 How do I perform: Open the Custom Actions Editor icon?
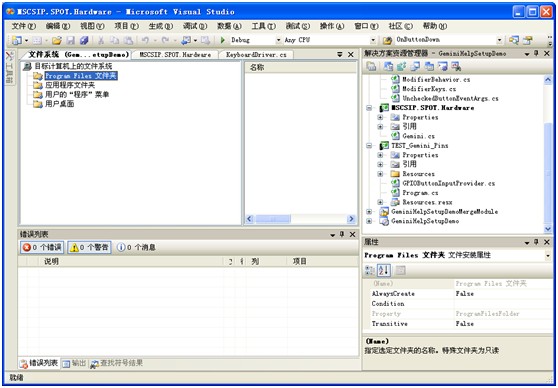click(442, 66)
